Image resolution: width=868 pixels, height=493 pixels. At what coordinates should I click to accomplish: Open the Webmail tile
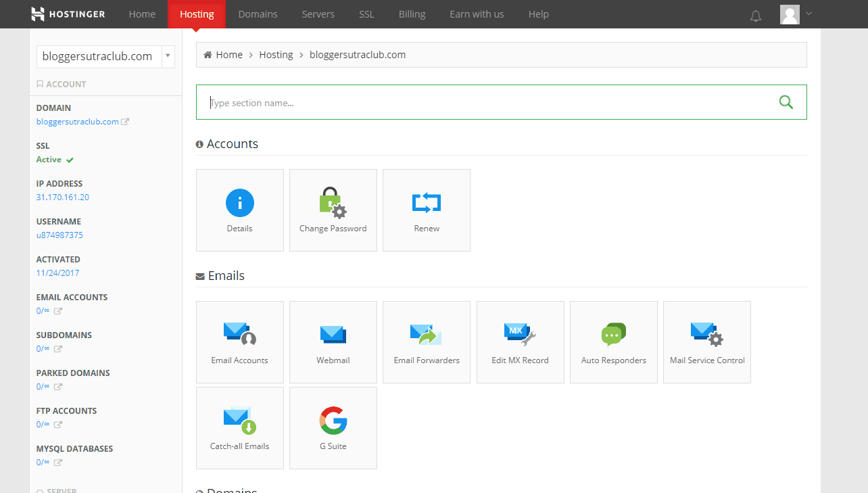click(x=333, y=342)
